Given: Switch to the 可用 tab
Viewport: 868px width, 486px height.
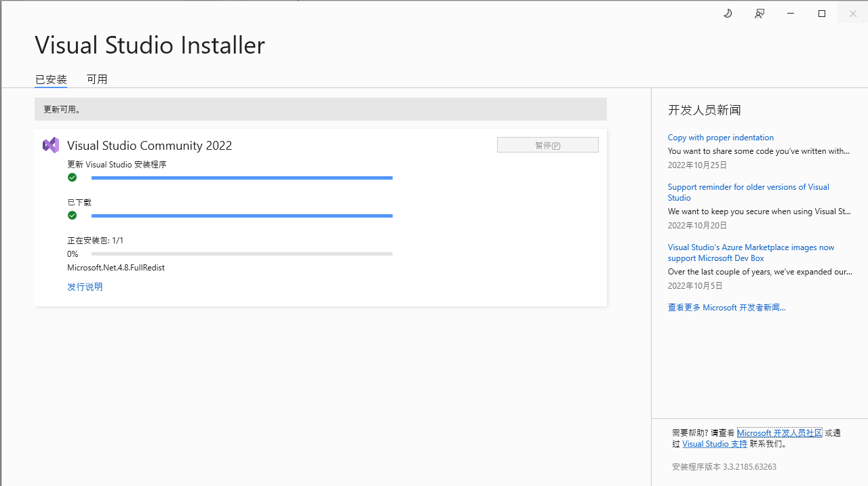Looking at the screenshot, I should click(97, 79).
